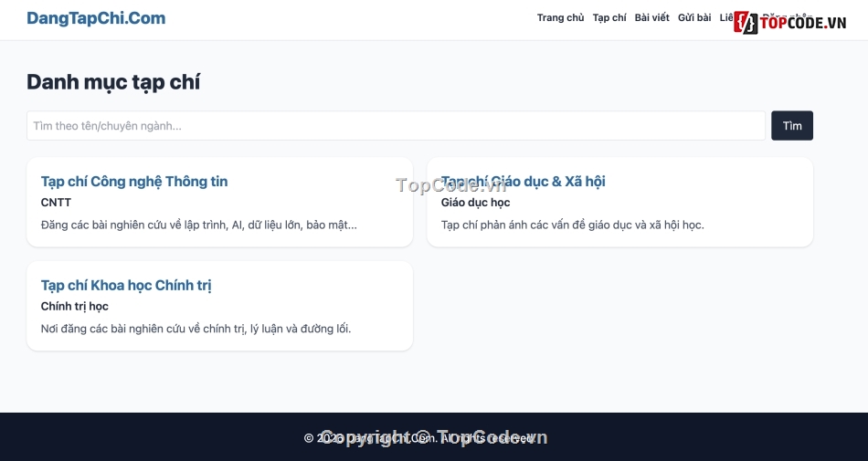Click description about giáo dục và xã hội học
This screenshot has width=868, height=461.
click(572, 225)
